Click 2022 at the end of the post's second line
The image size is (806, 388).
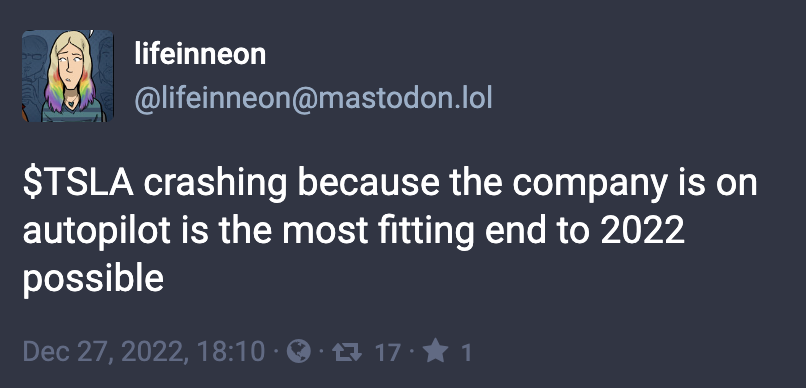tap(642, 232)
